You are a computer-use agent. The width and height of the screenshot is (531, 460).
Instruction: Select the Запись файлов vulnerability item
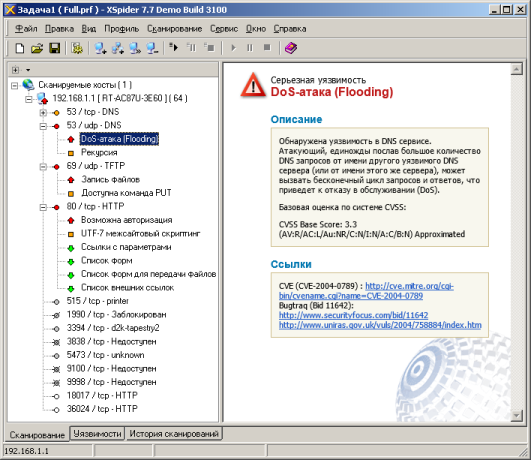(x=110, y=180)
